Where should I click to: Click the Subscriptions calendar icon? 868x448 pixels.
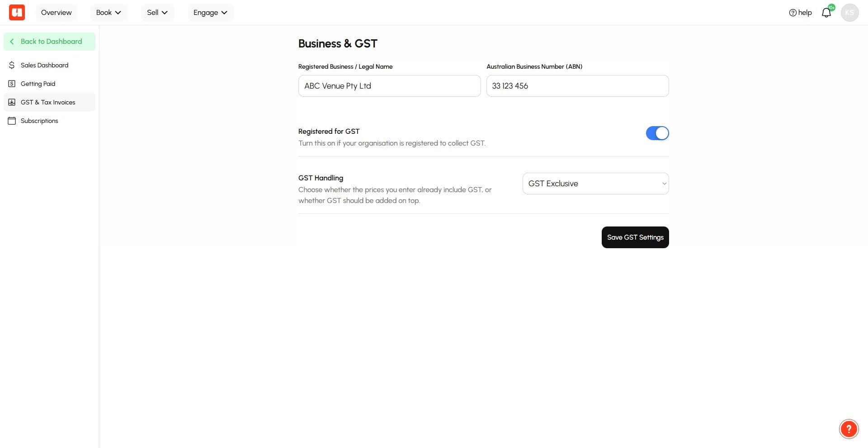(12, 121)
